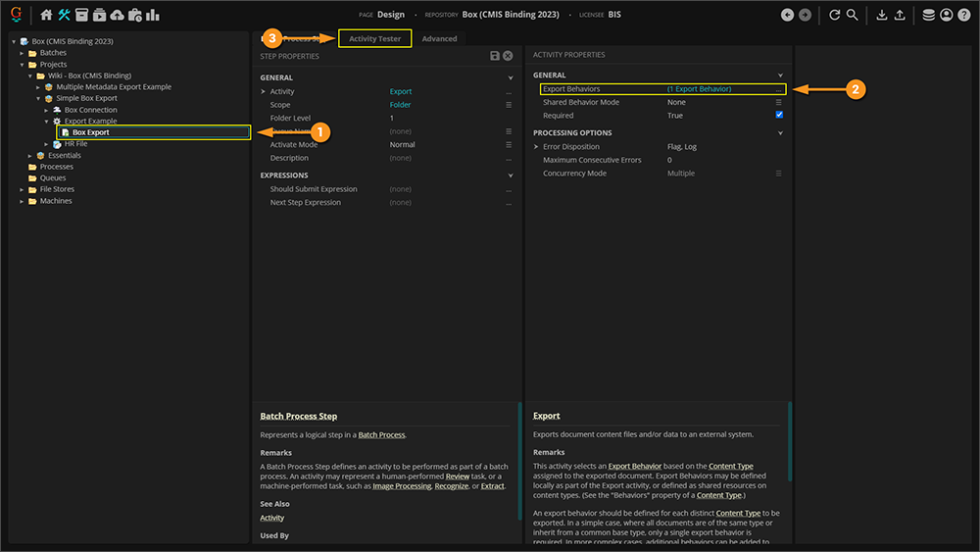The height and width of the screenshot is (552, 980).
Task: Switch to the Activity Tester tab
Action: tap(374, 38)
